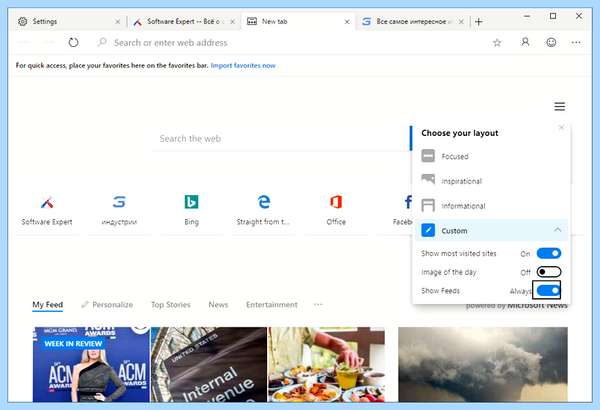Select the Focused layout option
This screenshot has height=410, width=600.
[x=491, y=156]
